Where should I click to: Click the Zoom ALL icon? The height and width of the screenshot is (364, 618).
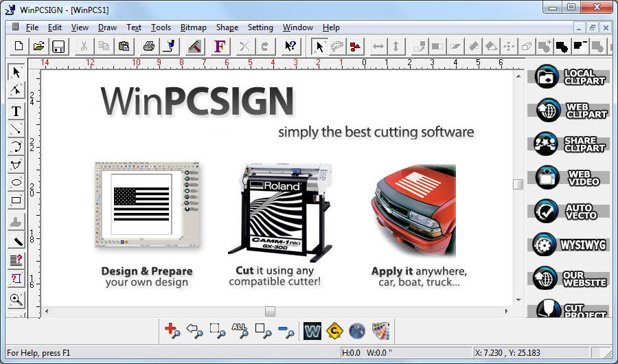tap(239, 330)
